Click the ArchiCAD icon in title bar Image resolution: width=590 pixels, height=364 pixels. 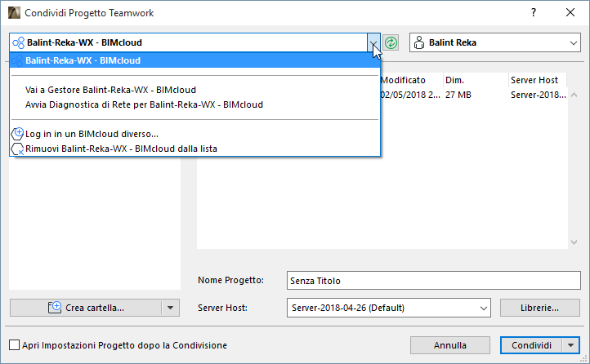tap(14, 13)
